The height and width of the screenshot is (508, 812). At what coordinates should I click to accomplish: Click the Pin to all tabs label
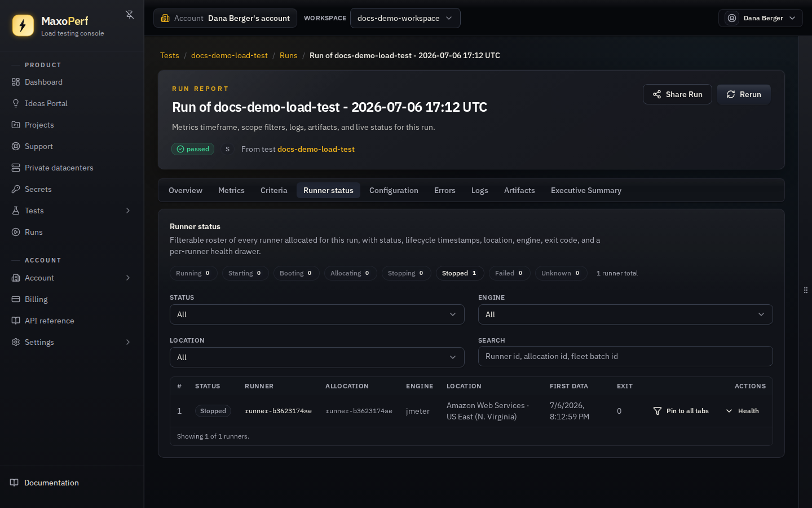687,411
